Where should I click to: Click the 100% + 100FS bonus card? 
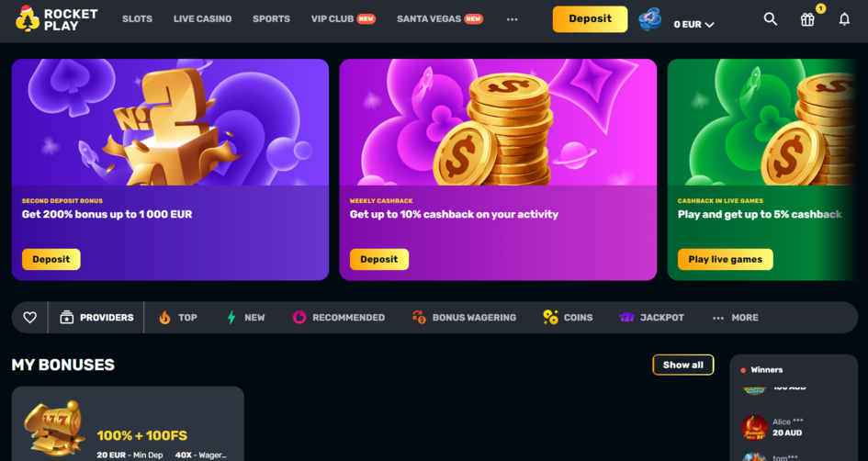(128, 423)
